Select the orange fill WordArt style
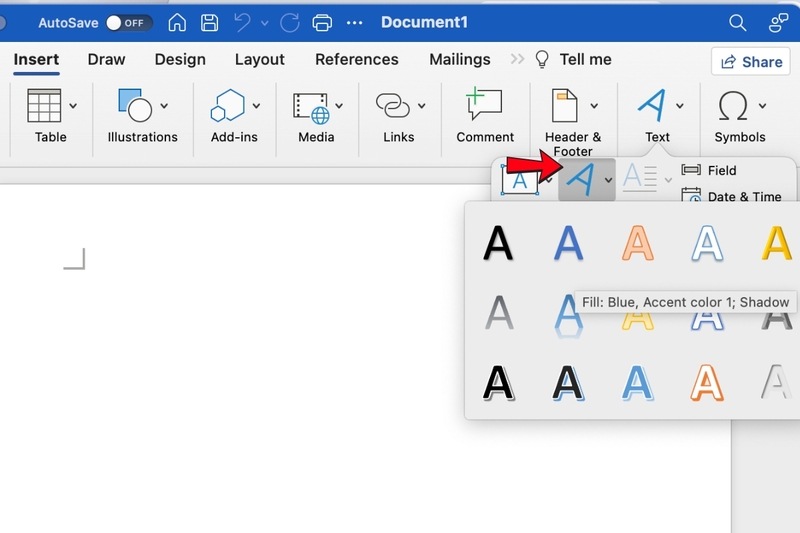The width and height of the screenshot is (800, 533). 638,243
